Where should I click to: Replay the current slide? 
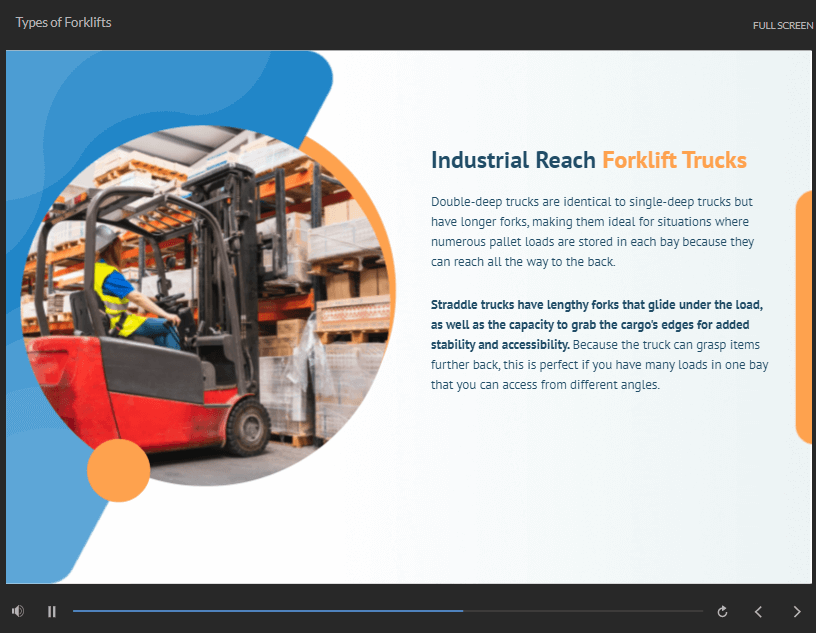[x=722, y=611]
